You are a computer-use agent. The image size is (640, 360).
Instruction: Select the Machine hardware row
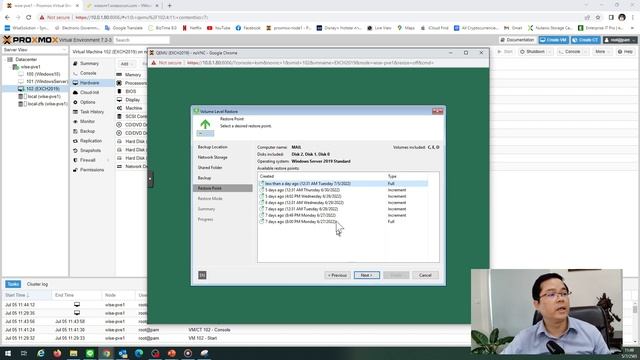pyautogui.click(x=131, y=108)
